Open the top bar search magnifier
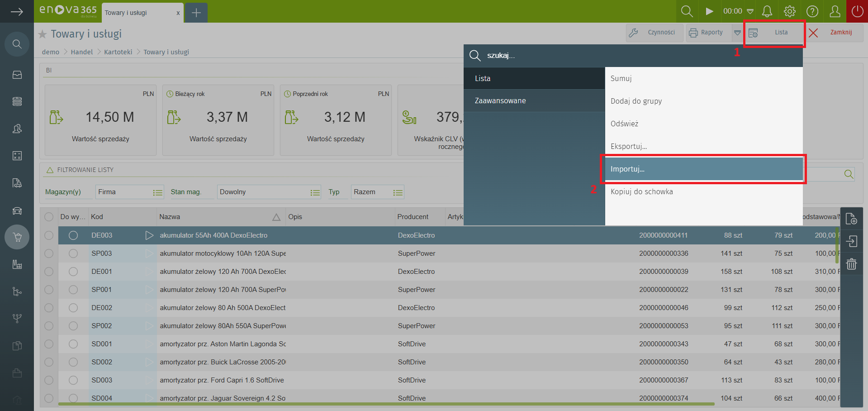This screenshot has height=411, width=868. tap(687, 11)
